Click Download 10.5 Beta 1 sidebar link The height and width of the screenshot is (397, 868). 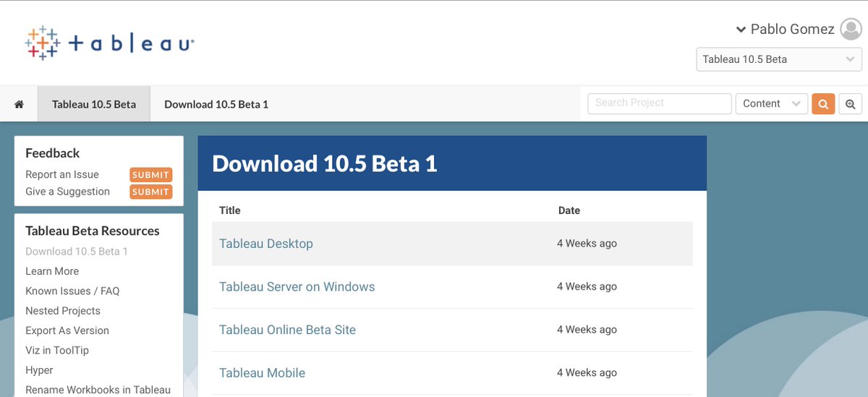77,252
